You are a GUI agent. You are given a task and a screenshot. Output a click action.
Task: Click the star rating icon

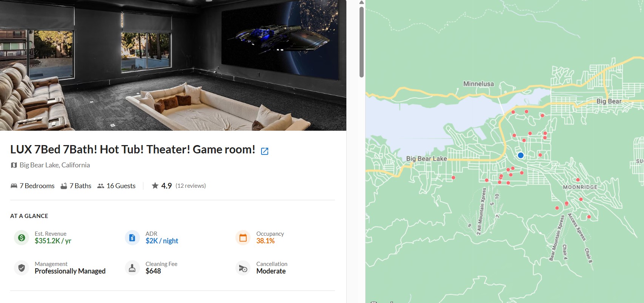pos(155,186)
